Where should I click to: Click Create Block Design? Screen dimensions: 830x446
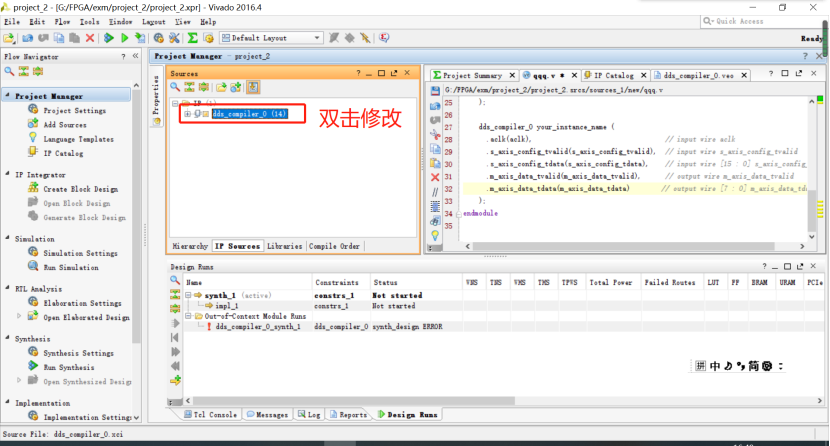(80, 189)
